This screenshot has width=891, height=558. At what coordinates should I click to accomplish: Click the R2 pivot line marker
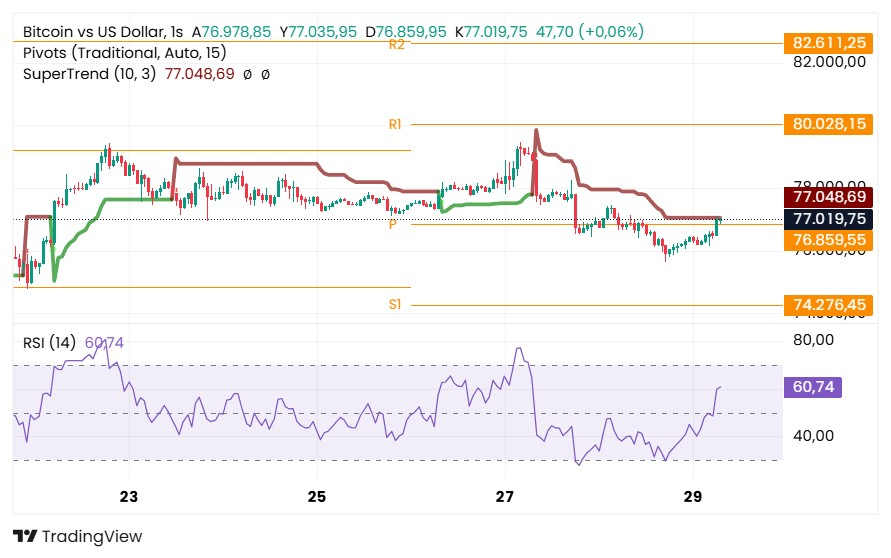tap(397, 44)
